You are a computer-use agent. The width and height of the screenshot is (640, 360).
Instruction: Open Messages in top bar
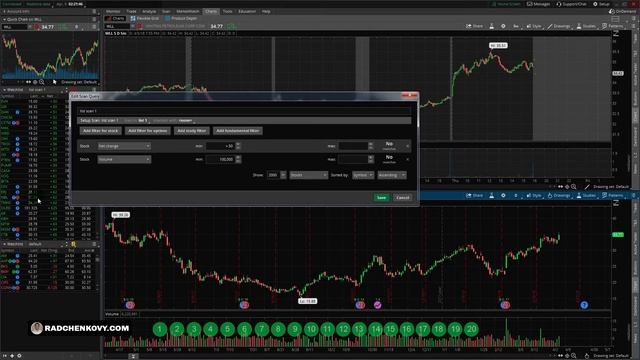coord(538,4)
